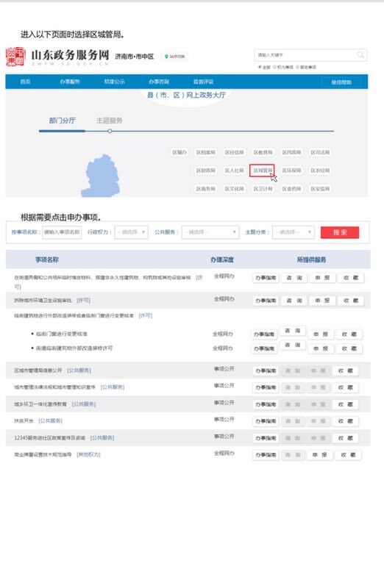Select the 区文化局 department tag
The image size is (384, 588).
(234, 189)
